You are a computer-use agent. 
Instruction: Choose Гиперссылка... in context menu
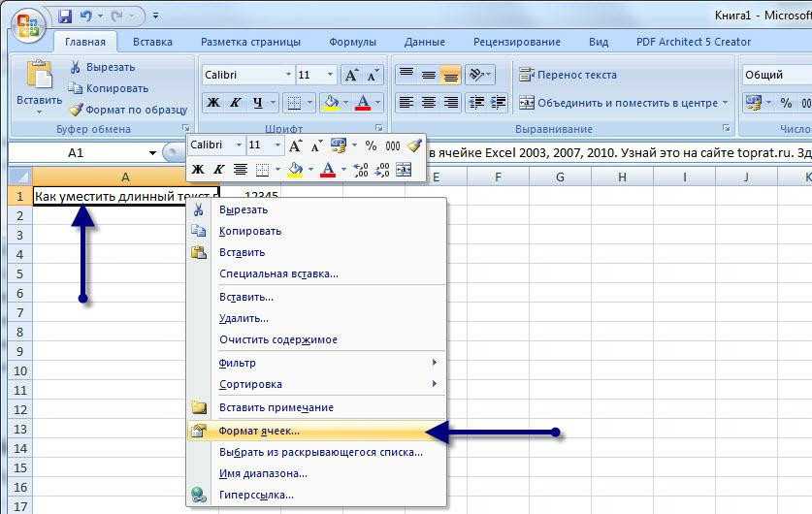tap(316, 495)
